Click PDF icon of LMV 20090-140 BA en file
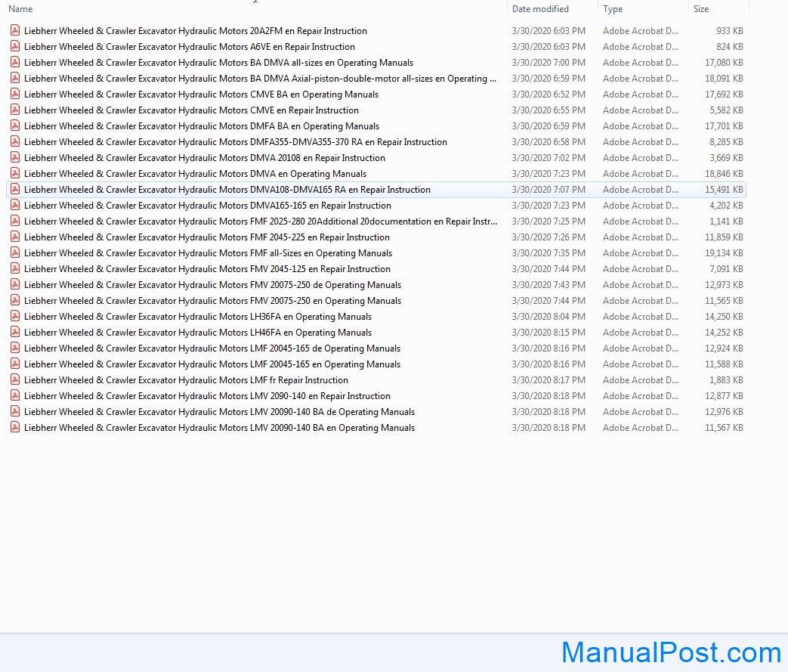Image resolution: width=788 pixels, height=672 pixels. (15, 428)
